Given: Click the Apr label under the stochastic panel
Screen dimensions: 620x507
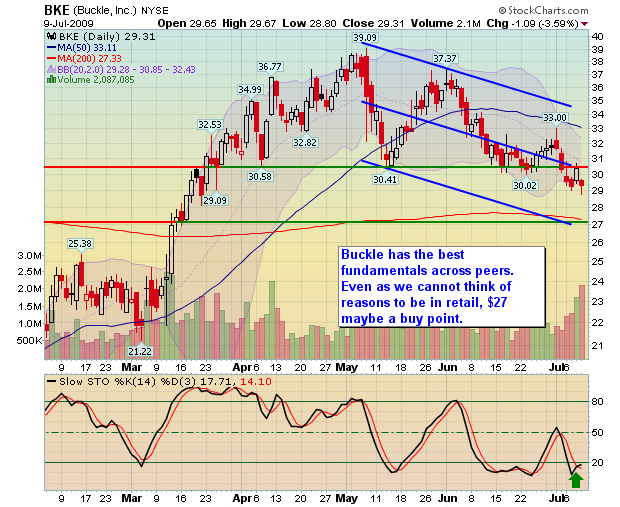Looking at the screenshot, I should click(242, 498).
